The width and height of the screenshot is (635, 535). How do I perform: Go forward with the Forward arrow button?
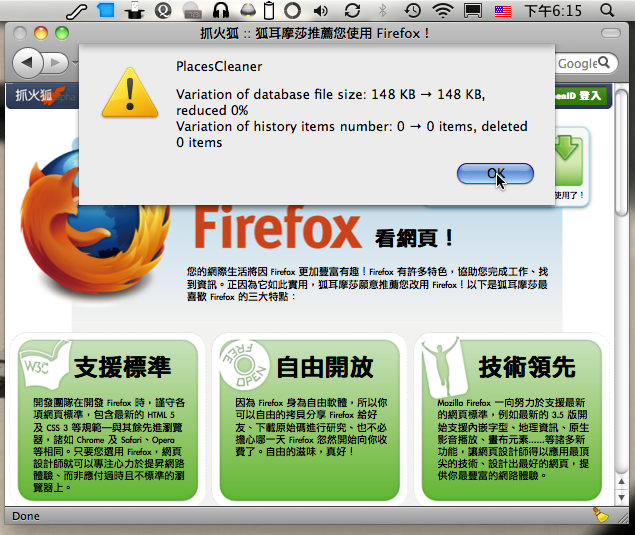[x=55, y=63]
